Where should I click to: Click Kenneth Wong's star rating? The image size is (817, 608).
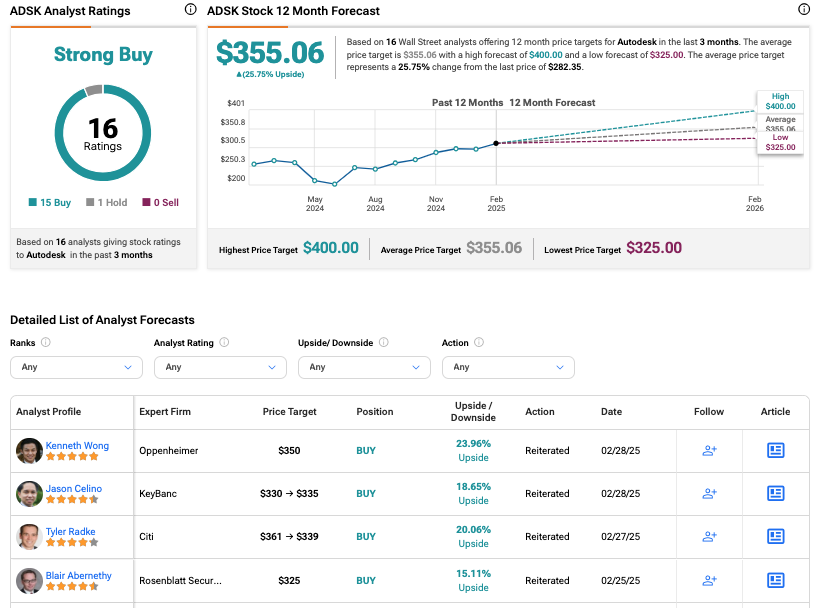(x=72, y=457)
